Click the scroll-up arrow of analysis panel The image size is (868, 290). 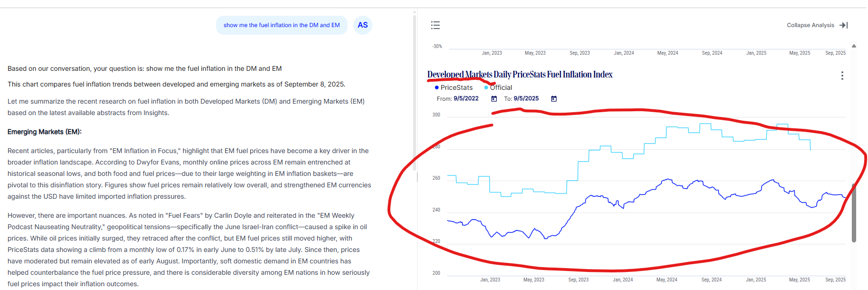(854, 46)
